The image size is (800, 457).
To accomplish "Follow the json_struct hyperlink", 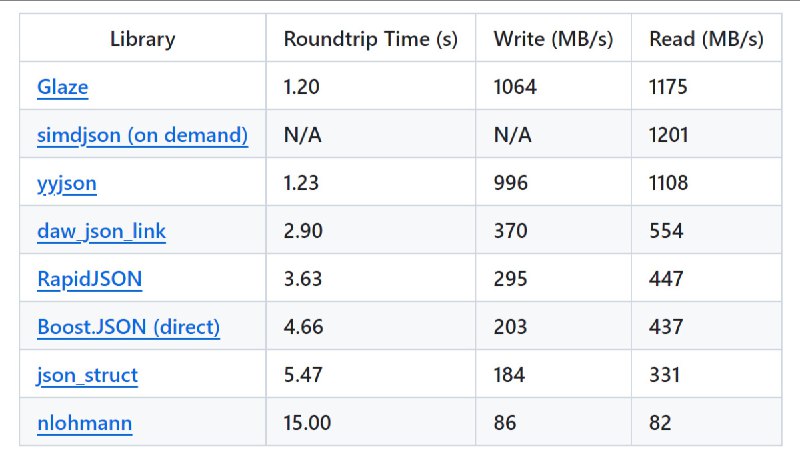I will point(87,375).
